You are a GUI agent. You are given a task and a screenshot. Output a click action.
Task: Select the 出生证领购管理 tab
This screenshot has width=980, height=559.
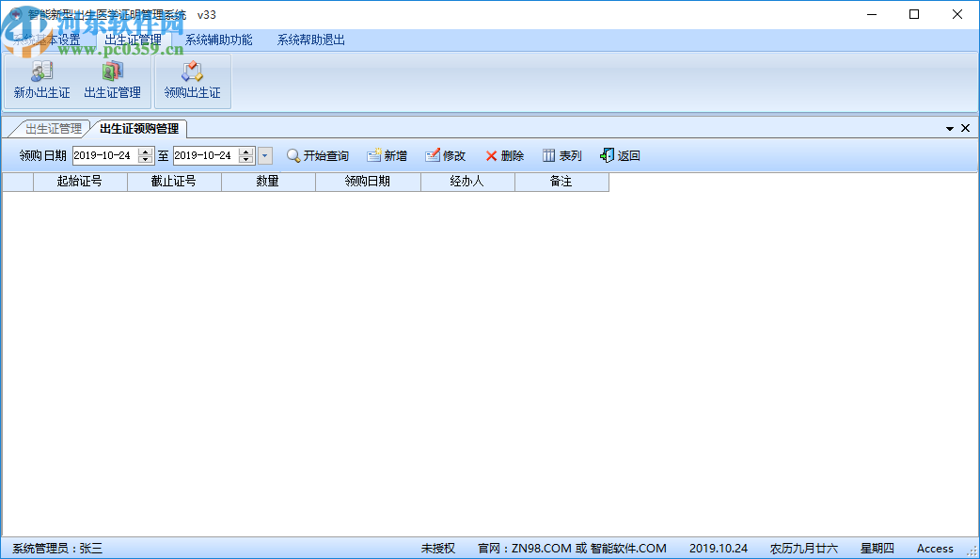click(x=139, y=128)
